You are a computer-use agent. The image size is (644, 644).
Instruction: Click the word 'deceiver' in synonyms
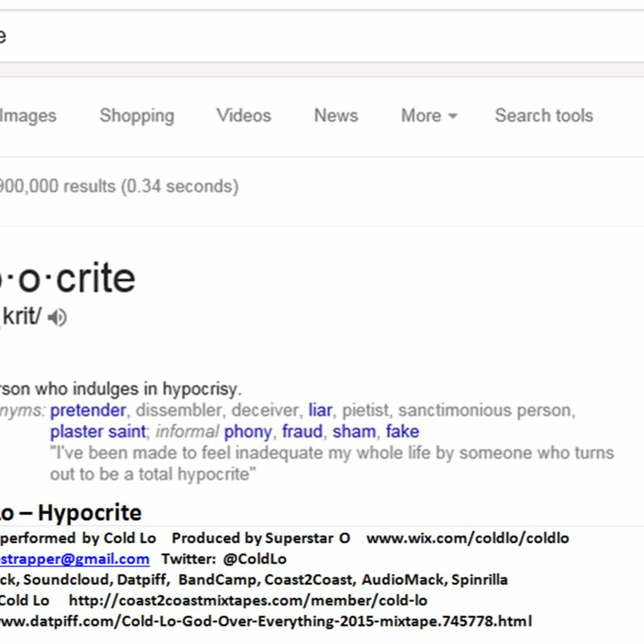265,410
